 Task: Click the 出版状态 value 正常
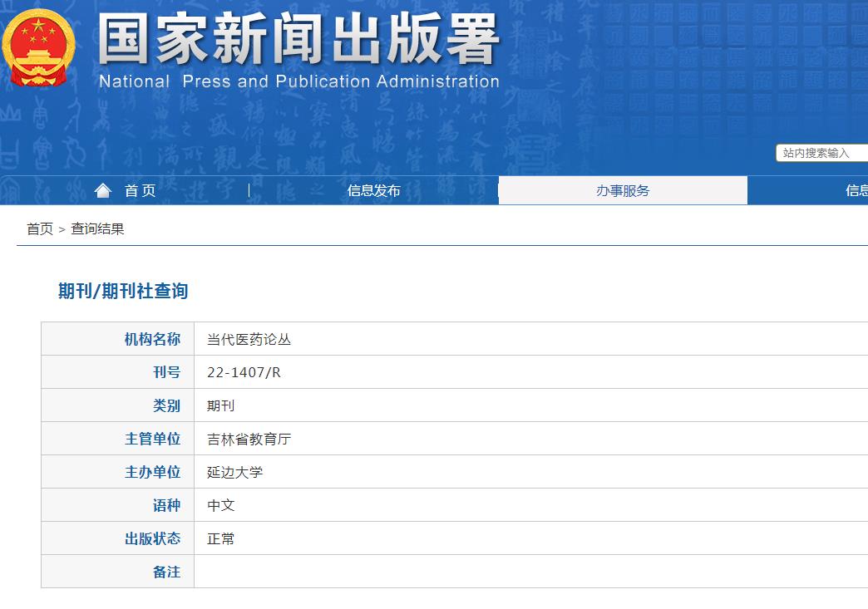point(219,538)
